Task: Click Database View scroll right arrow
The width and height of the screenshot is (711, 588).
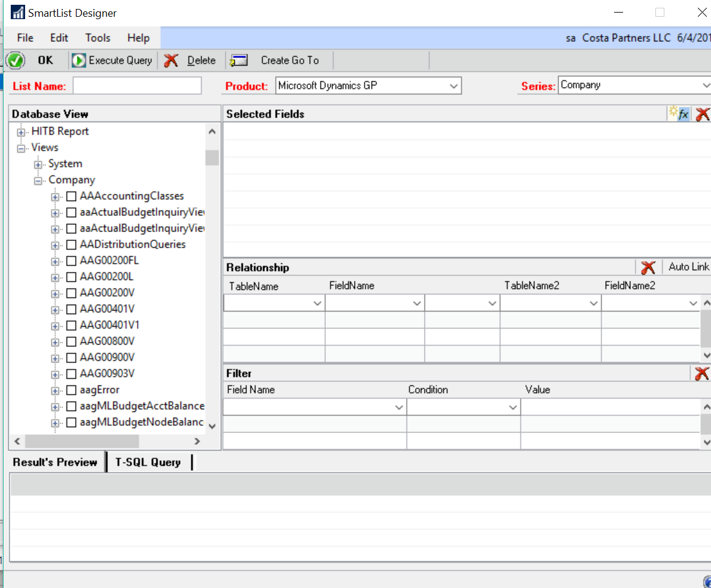Action: click(197, 441)
